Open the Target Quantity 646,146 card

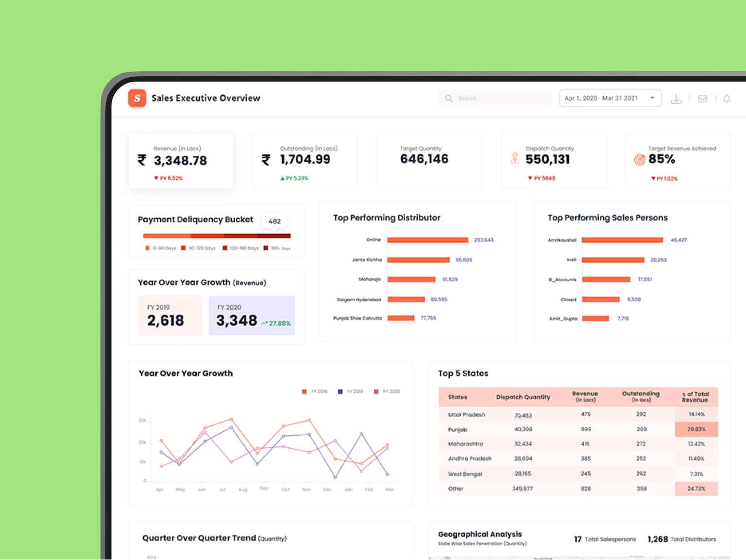(x=429, y=161)
